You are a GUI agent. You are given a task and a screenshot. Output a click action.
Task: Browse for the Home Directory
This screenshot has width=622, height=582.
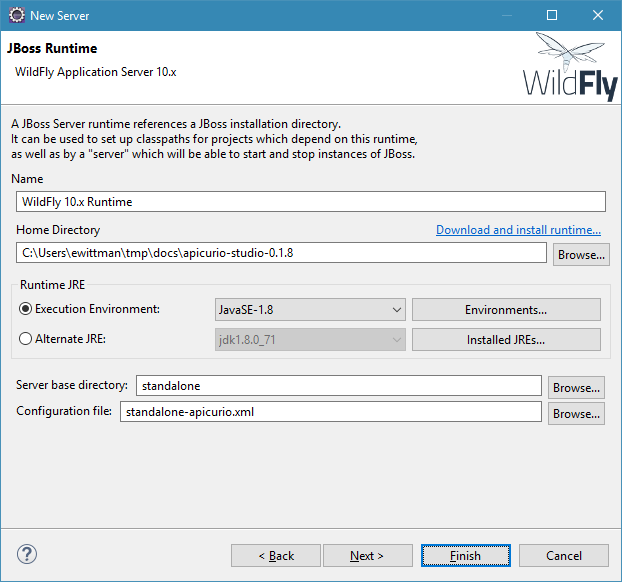tap(581, 254)
